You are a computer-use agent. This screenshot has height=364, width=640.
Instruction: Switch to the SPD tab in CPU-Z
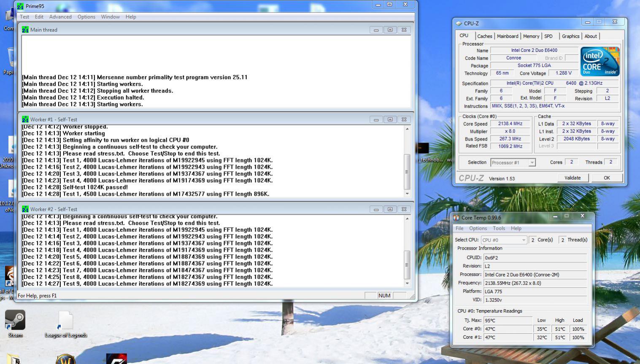pos(548,36)
